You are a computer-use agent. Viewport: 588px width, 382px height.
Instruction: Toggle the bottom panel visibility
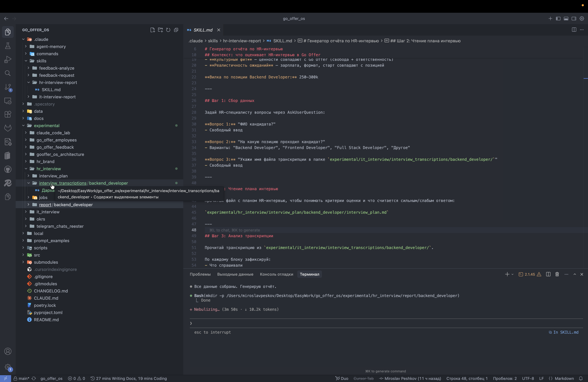[566, 18]
